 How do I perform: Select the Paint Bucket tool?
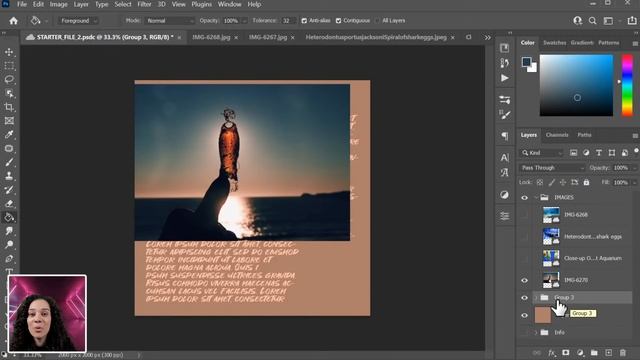point(9,217)
